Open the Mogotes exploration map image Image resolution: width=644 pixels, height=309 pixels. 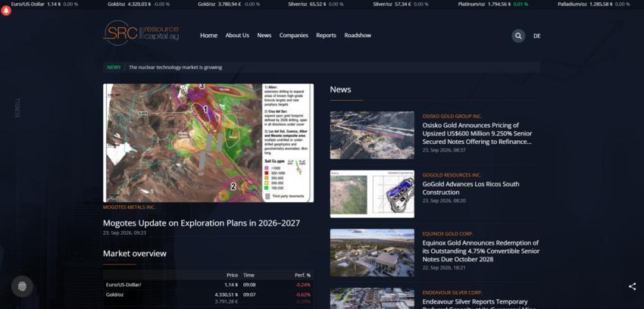208,143
